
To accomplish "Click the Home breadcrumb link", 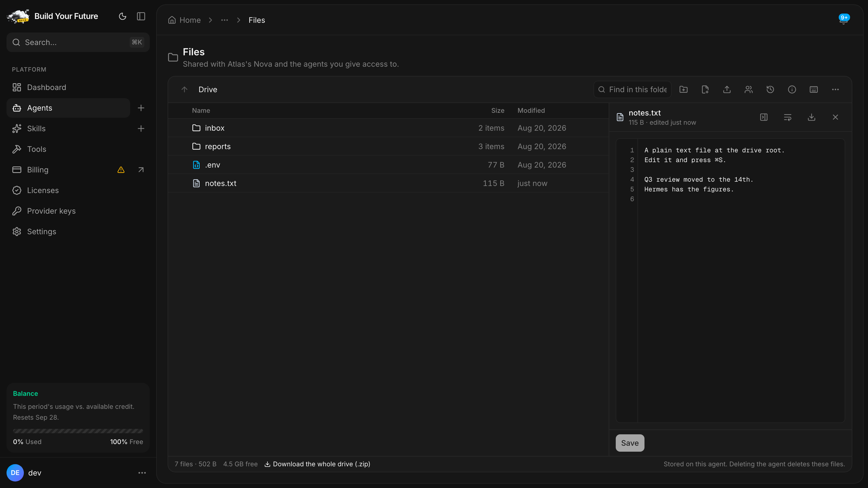I will (184, 20).
